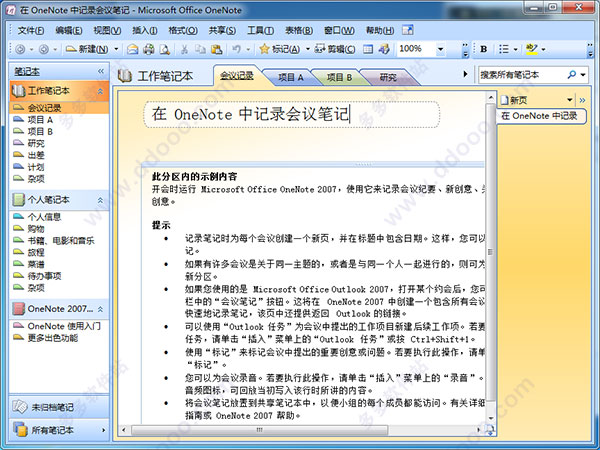Screen dimensions: 600x450
Task: Select 个人信息 section in sidebar
Action: coord(44,217)
